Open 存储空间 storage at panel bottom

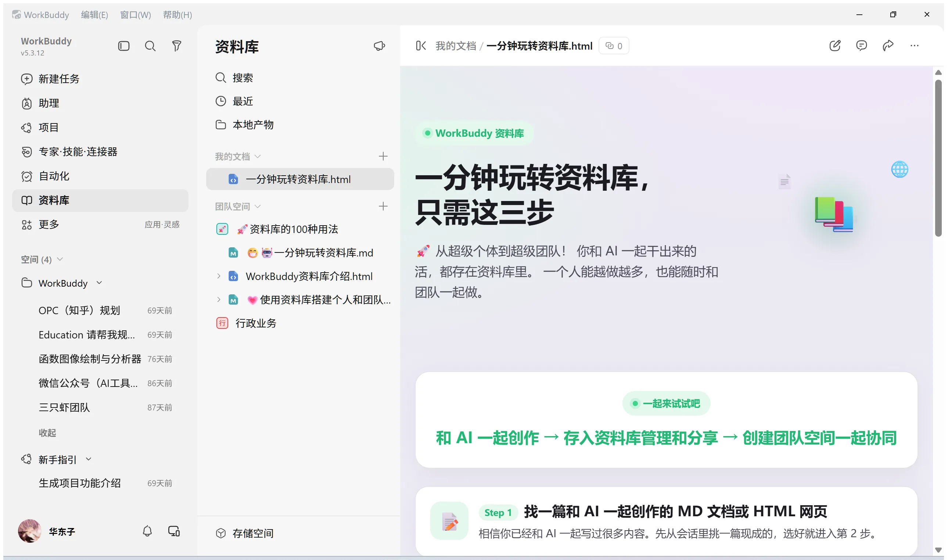(300, 533)
